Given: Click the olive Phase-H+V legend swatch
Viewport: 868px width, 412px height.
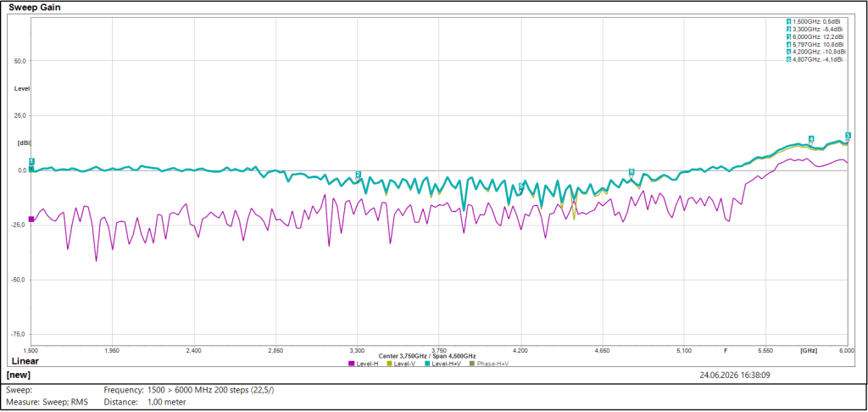Looking at the screenshot, I should pyautogui.click(x=472, y=364).
